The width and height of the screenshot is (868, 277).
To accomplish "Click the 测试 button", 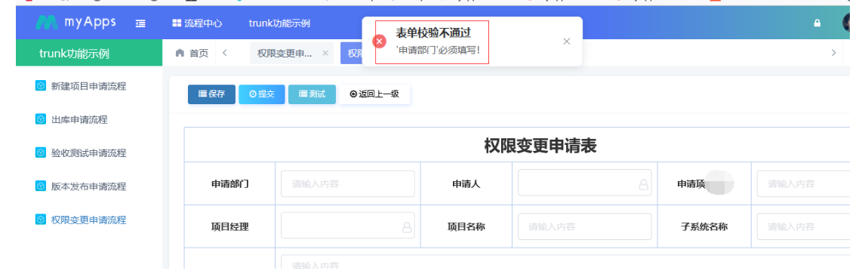I will [x=312, y=94].
